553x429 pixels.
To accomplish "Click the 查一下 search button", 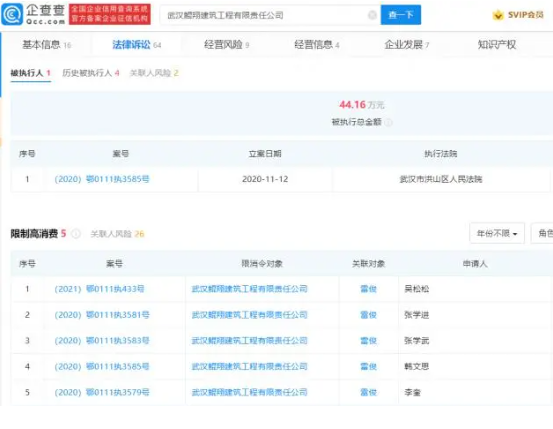I will click(401, 15).
